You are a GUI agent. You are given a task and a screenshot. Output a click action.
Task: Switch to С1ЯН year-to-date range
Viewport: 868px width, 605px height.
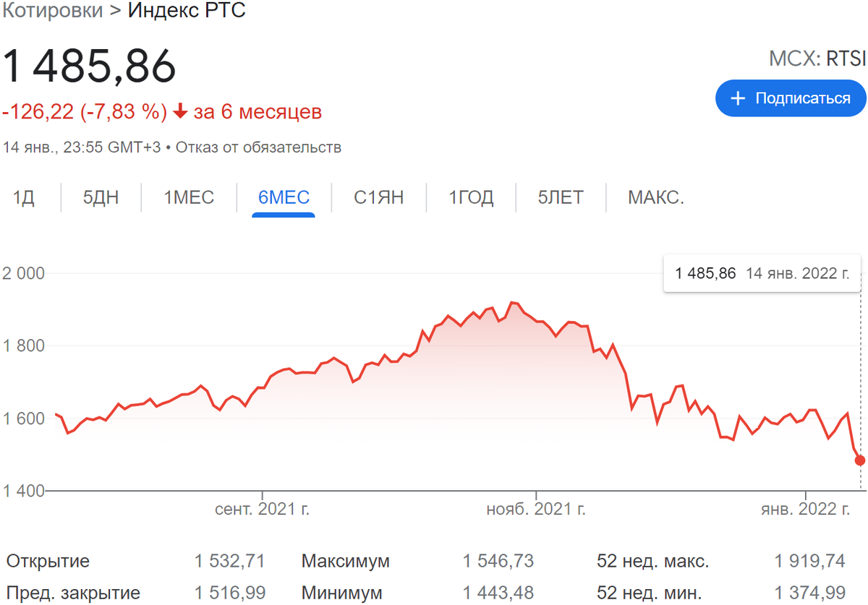coord(379,197)
